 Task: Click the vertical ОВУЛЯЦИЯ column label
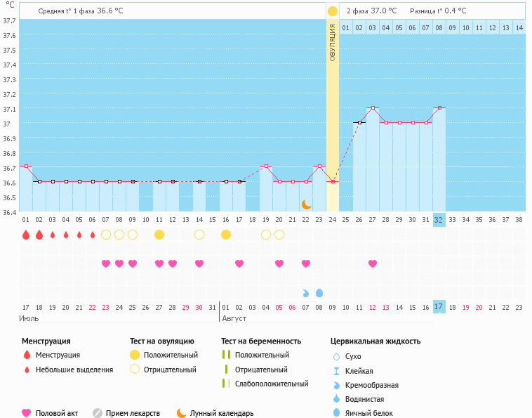pyautogui.click(x=333, y=42)
